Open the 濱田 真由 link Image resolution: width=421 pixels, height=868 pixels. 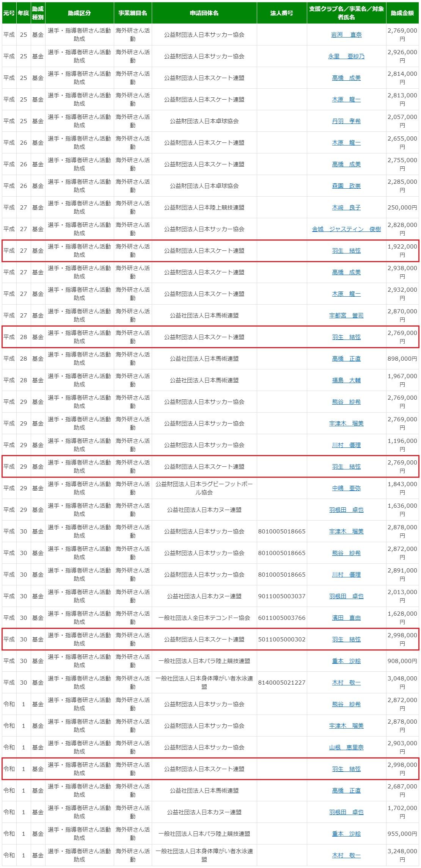point(346,618)
